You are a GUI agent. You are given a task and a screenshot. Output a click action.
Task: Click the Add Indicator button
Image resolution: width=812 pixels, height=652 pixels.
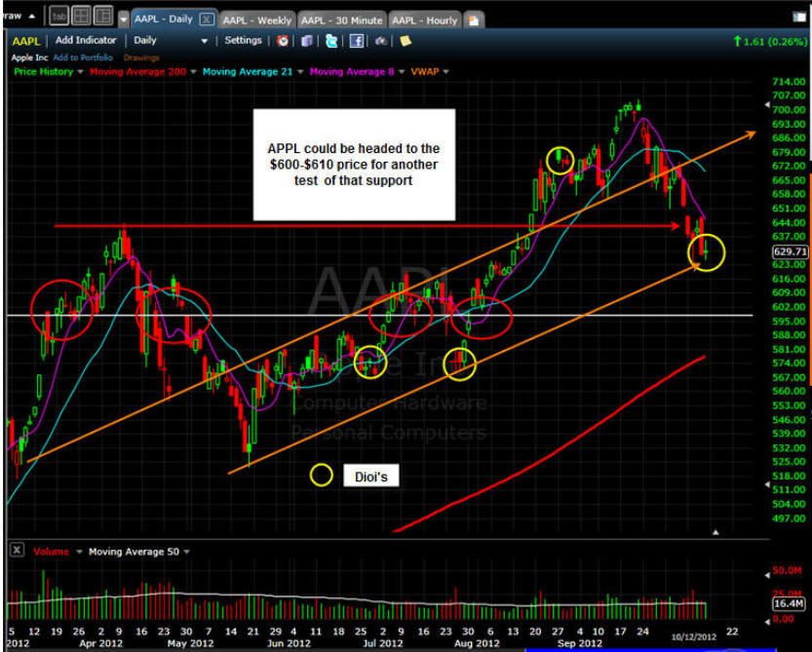pos(86,40)
